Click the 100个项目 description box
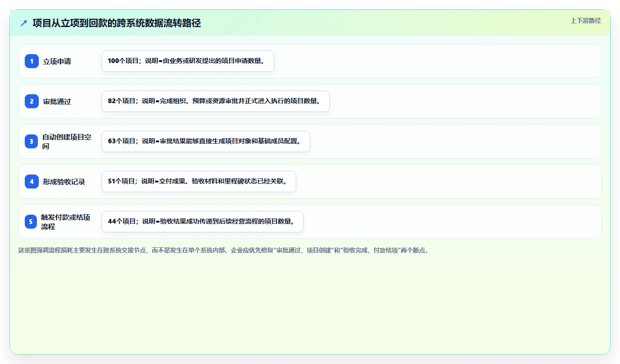 [188, 61]
